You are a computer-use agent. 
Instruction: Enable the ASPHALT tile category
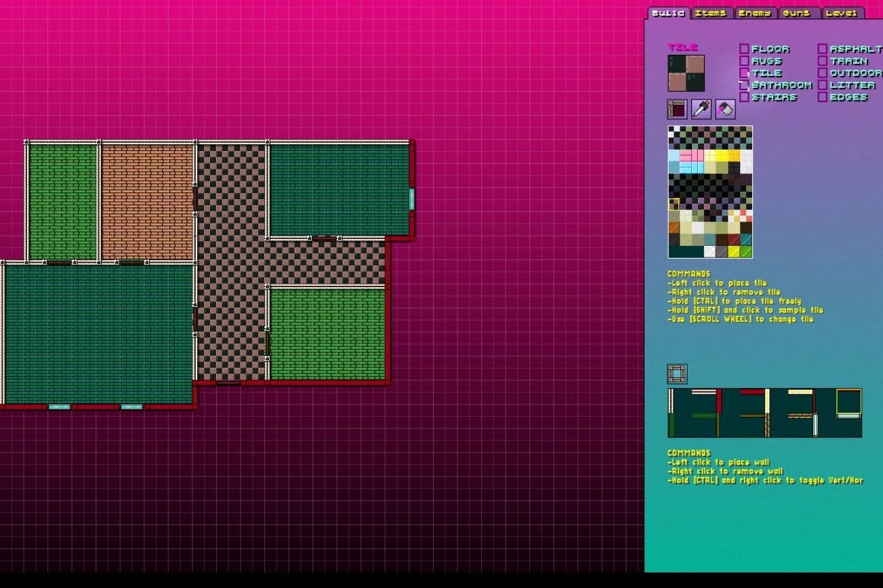point(823,49)
